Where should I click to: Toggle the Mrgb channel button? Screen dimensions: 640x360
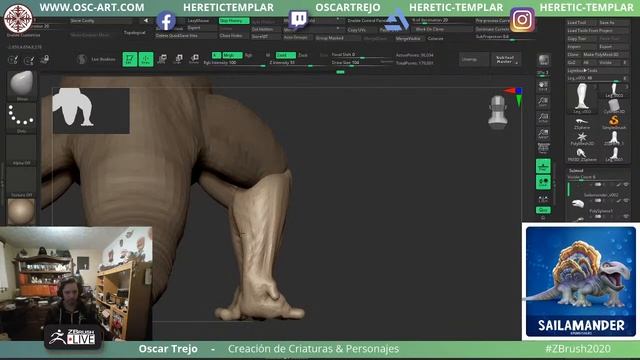233,55
